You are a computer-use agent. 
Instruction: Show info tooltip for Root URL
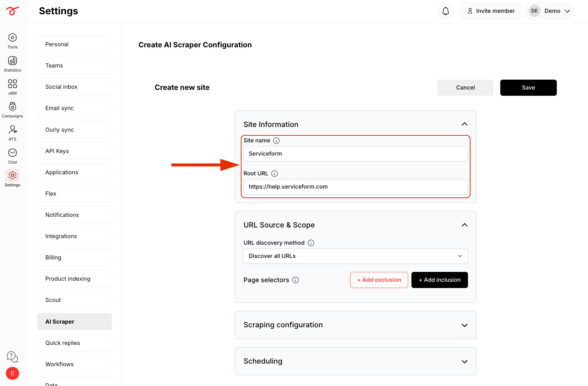[275, 174]
